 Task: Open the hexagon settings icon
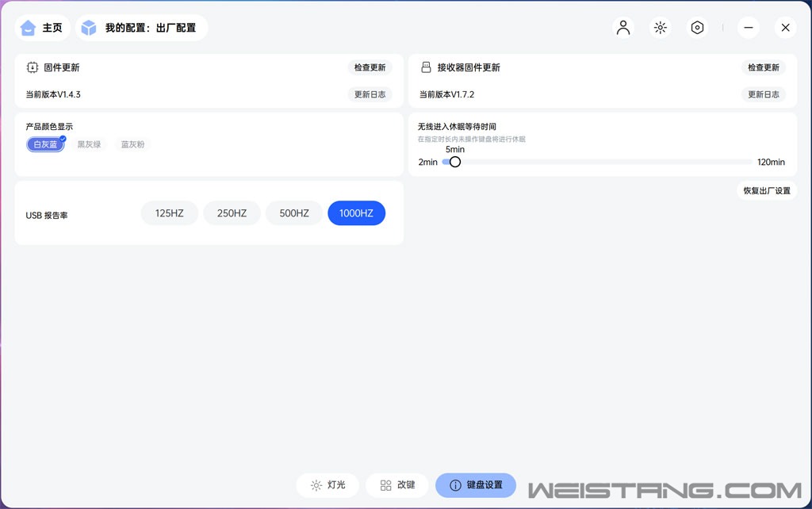(x=697, y=28)
